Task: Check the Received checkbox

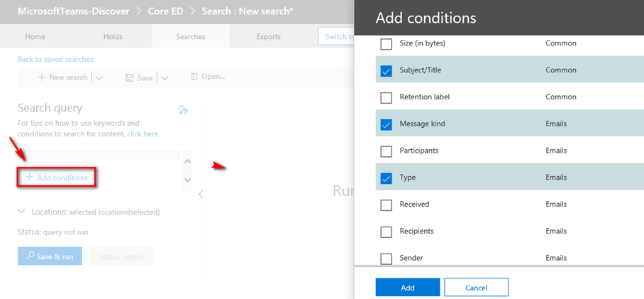Action: click(x=386, y=205)
